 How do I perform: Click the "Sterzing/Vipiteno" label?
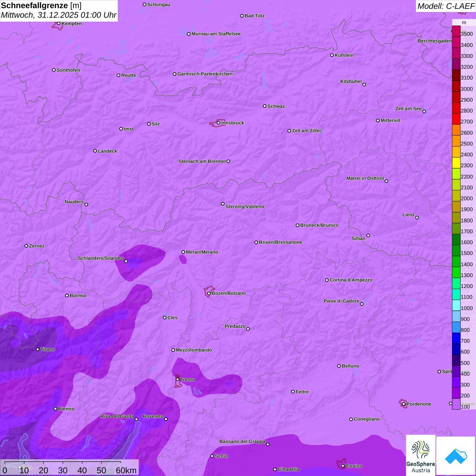(x=245, y=206)
